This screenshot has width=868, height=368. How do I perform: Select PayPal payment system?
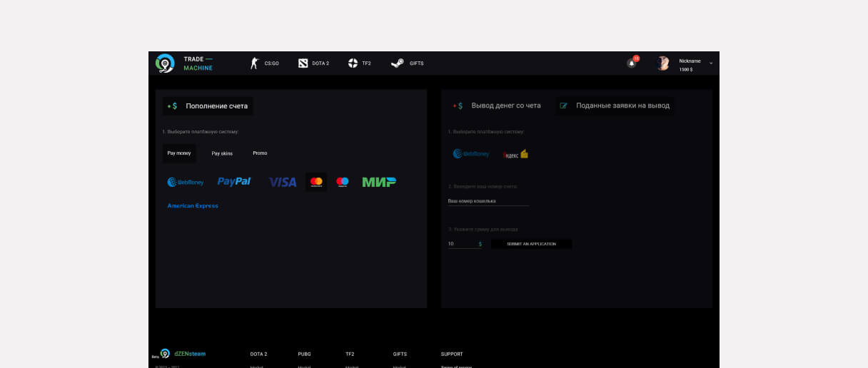234,182
